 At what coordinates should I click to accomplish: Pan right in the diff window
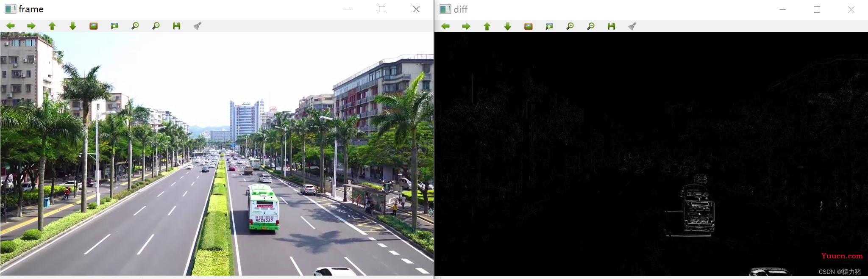coord(466,26)
